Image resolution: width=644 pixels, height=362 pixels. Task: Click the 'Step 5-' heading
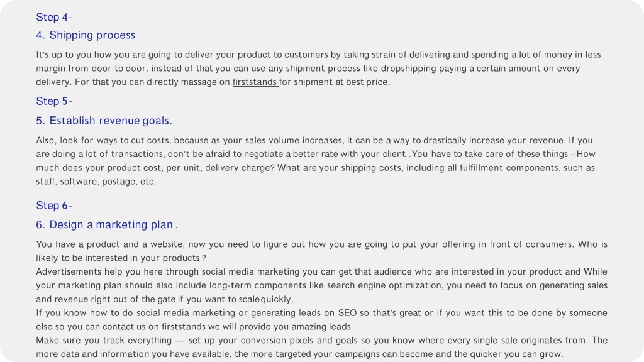(x=54, y=101)
